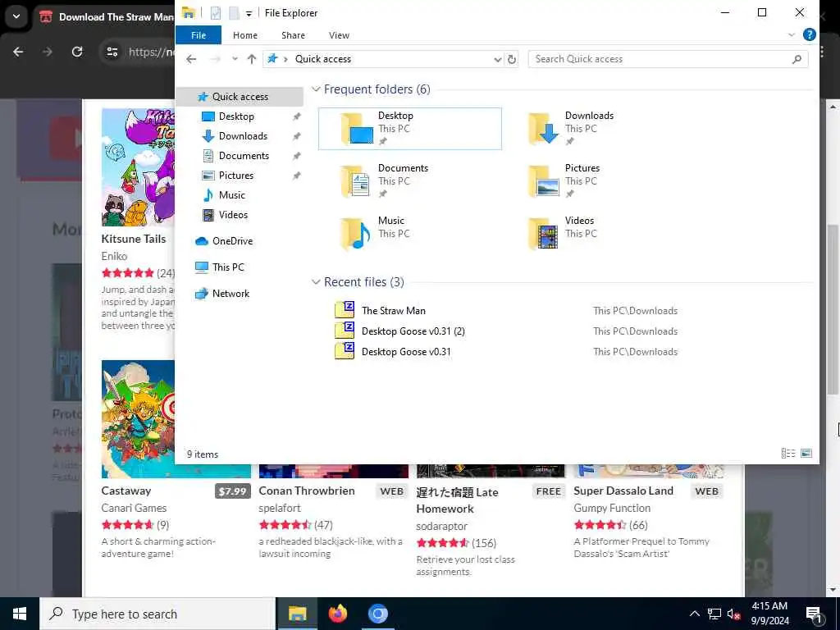Open Canari Games author link
Screen dimensions: 840x630
(x=134, y=508)
